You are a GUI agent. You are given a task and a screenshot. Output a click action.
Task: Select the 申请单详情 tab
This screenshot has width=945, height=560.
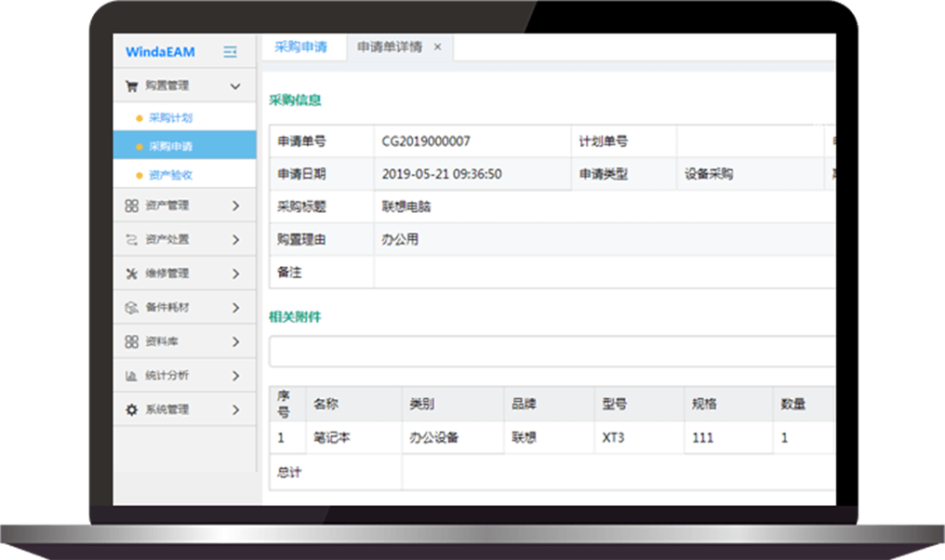389,47
